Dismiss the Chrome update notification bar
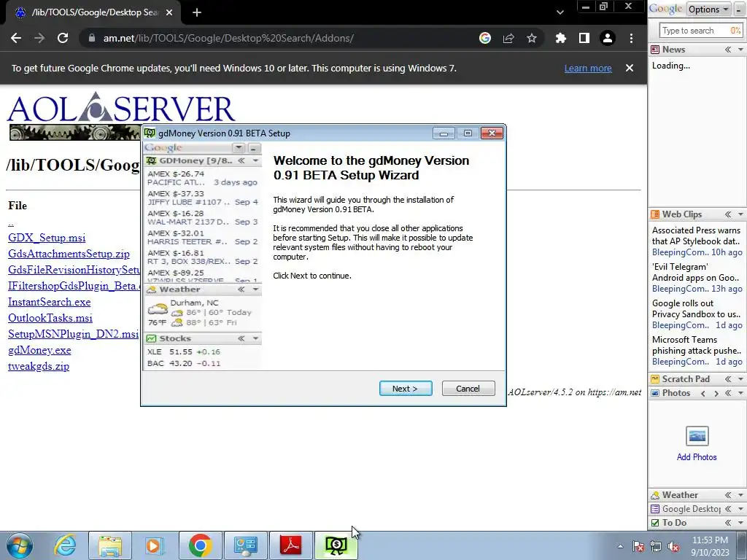 point(630,68)
